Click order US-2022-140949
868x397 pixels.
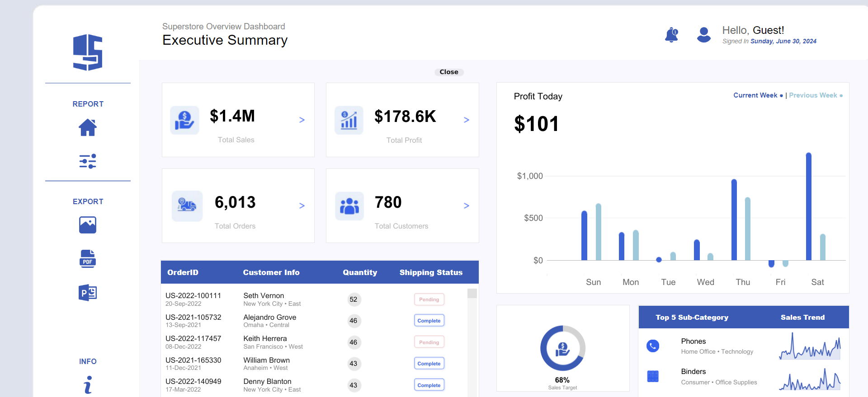point(193,381)
